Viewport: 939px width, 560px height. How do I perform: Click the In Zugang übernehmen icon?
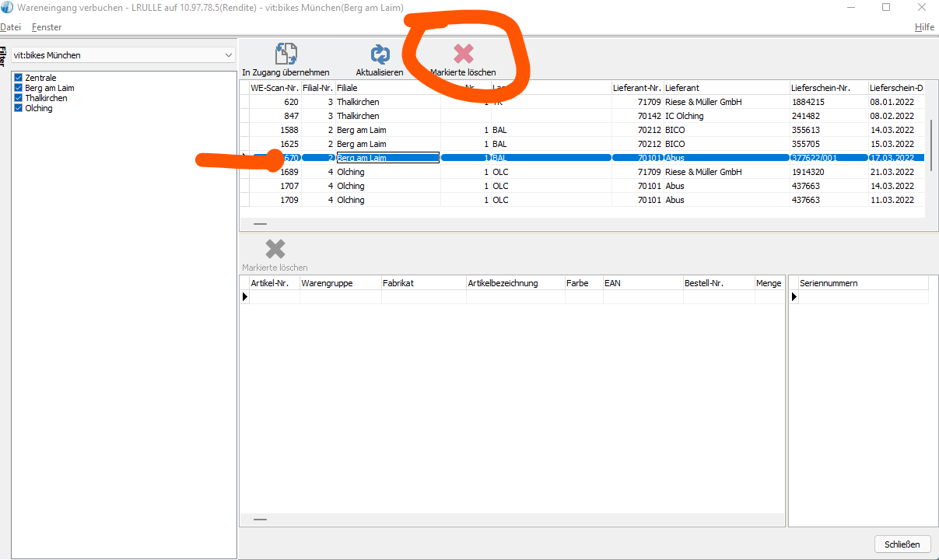tap(286, 54)
